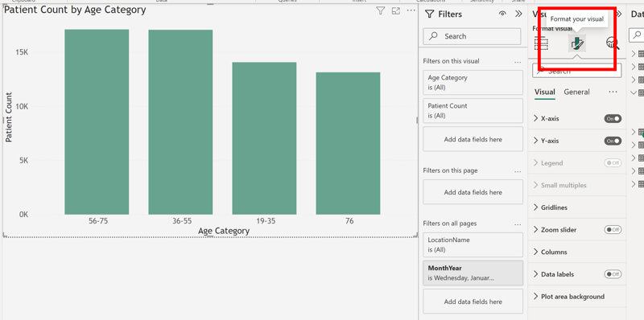Open the Patient Count filter card
The height and width of the screenshot is (320, 644).
(x=473, y=111)
